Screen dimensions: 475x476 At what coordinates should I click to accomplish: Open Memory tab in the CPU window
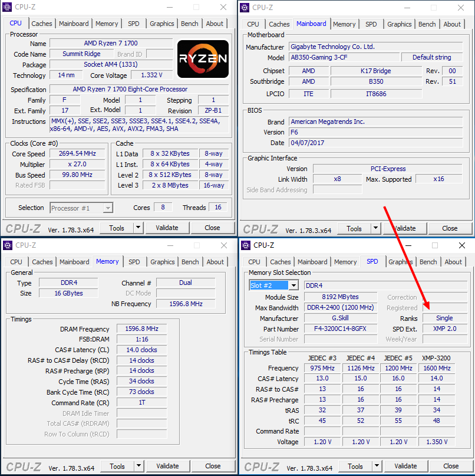107,24
